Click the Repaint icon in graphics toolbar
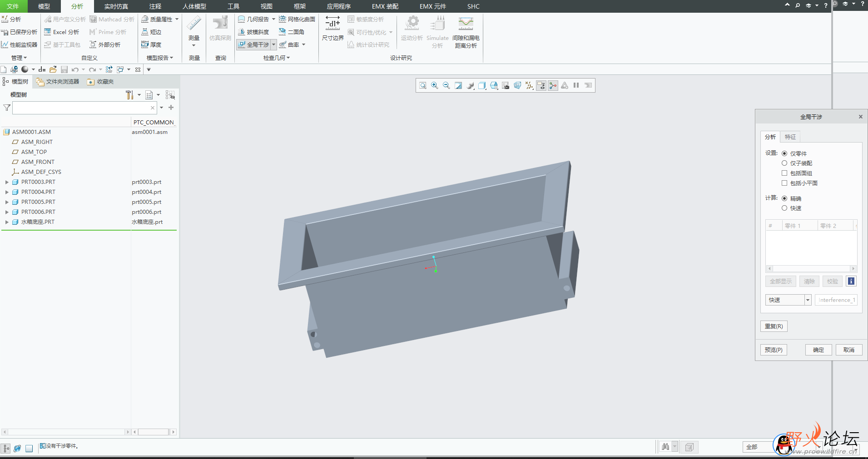 tap(458, 85)
